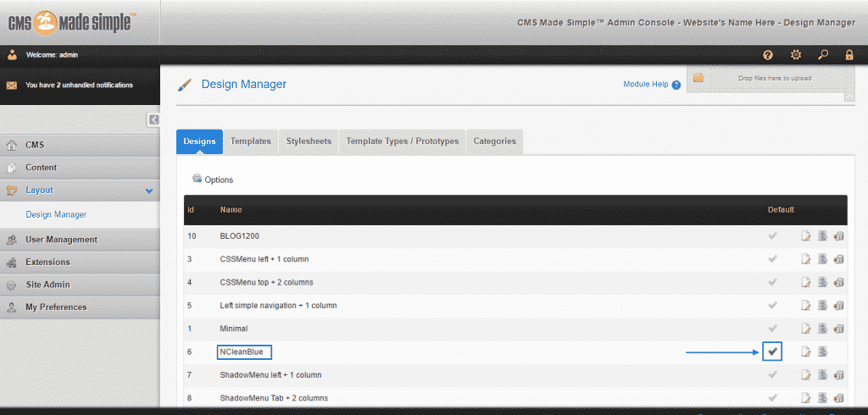
Task: Delete the Minimal design
Action: 838,329
